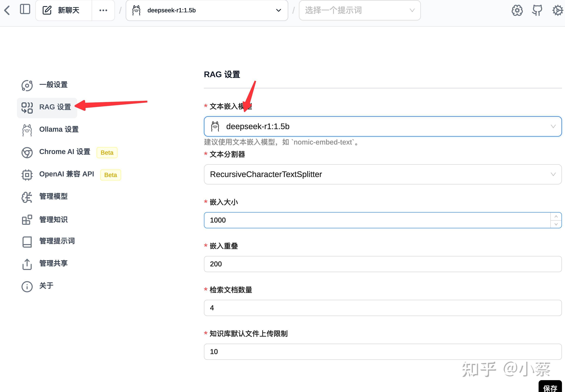Toggle the sidebar panel icon
The width and height of the screenshot is (565, 392).
point(25,9)
